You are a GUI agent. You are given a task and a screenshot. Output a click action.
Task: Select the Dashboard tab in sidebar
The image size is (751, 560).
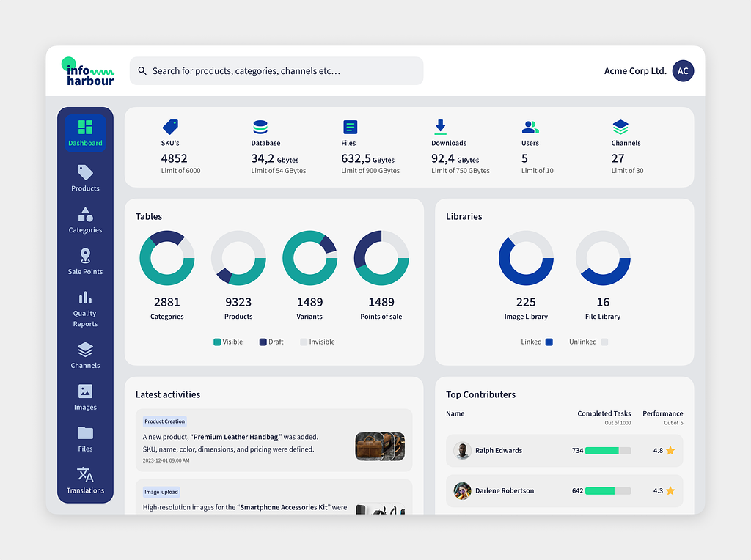point(85,133)
